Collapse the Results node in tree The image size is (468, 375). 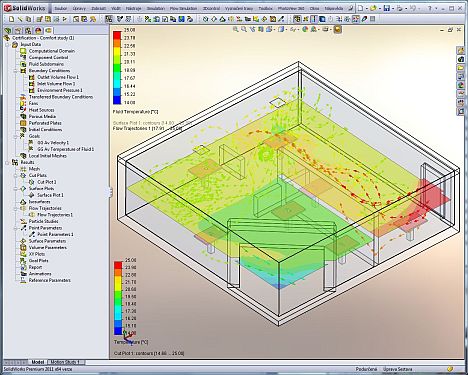[7, 162]
